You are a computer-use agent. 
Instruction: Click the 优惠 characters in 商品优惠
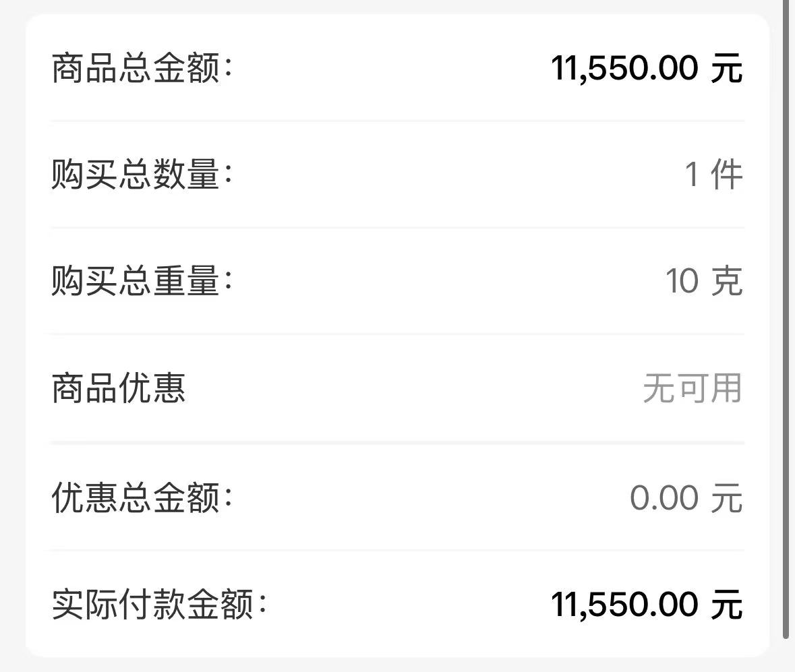(152, 388)
